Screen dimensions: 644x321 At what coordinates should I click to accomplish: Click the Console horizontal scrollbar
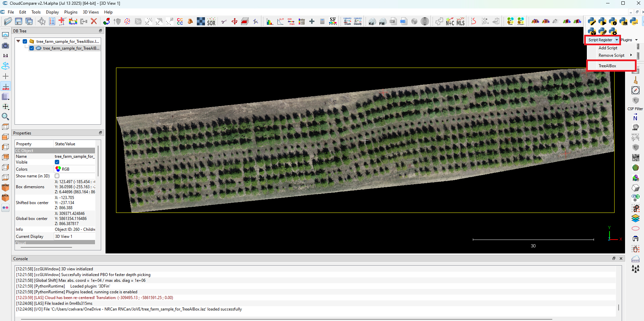tap(286, 319)
